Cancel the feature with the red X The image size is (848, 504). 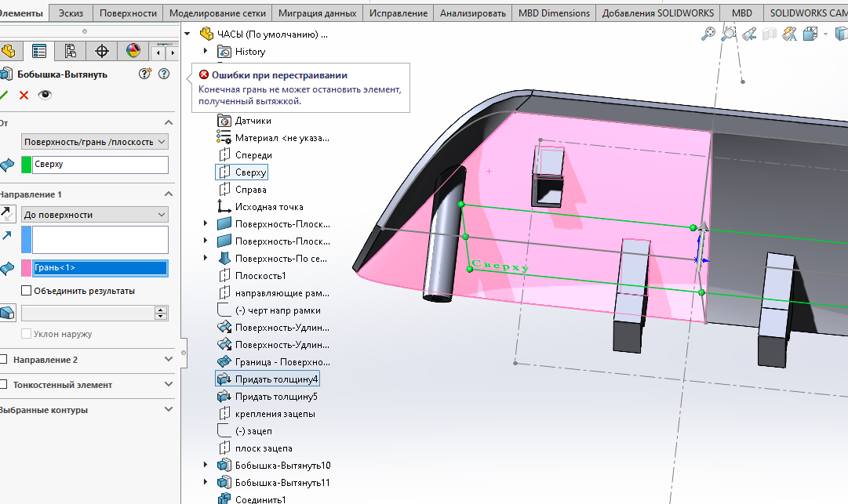click(x=24, y=95)
